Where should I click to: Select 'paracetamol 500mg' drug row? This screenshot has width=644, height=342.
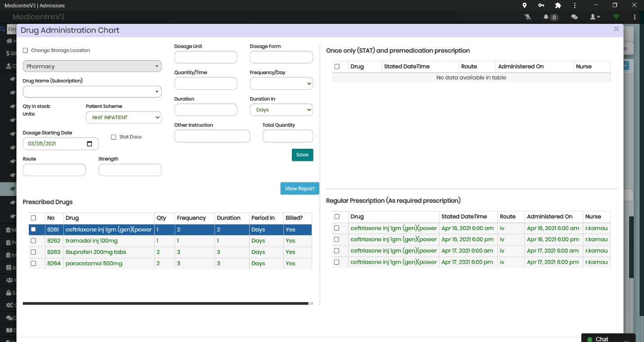click(x=94, y=263)
